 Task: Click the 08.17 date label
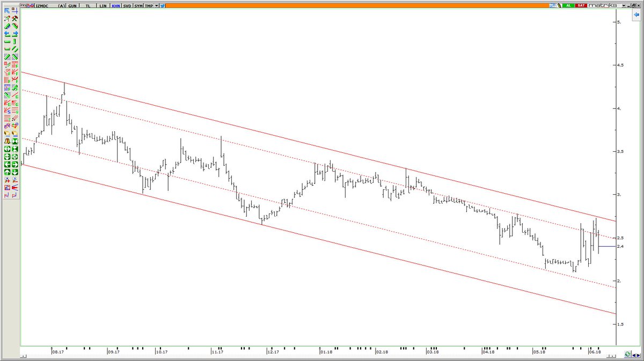(58, 352)
